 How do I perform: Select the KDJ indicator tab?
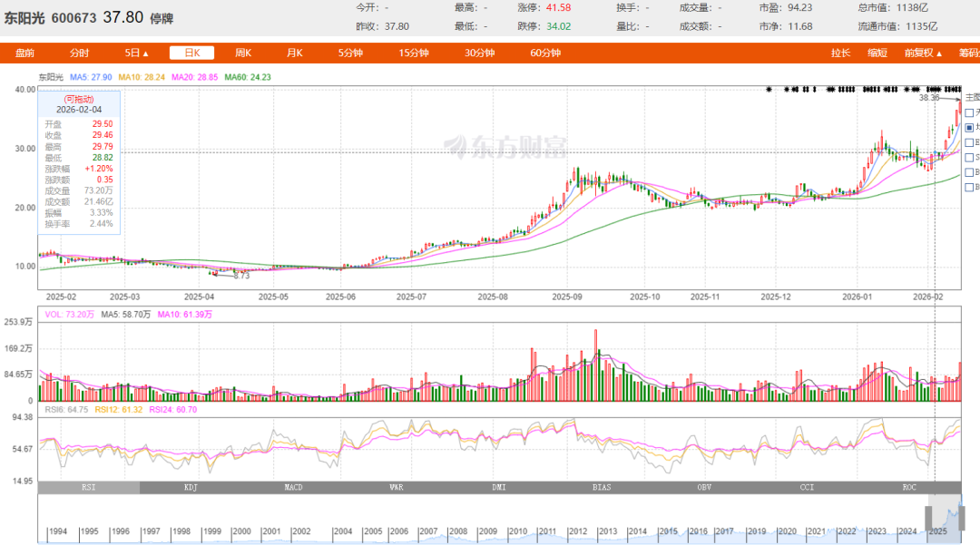tap(191, 487)
